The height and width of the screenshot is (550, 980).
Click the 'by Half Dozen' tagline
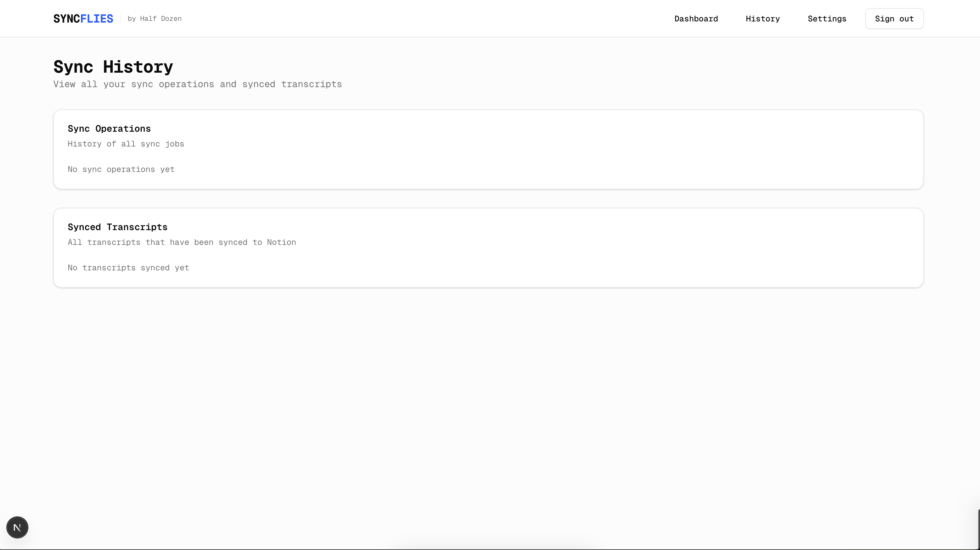155,19
